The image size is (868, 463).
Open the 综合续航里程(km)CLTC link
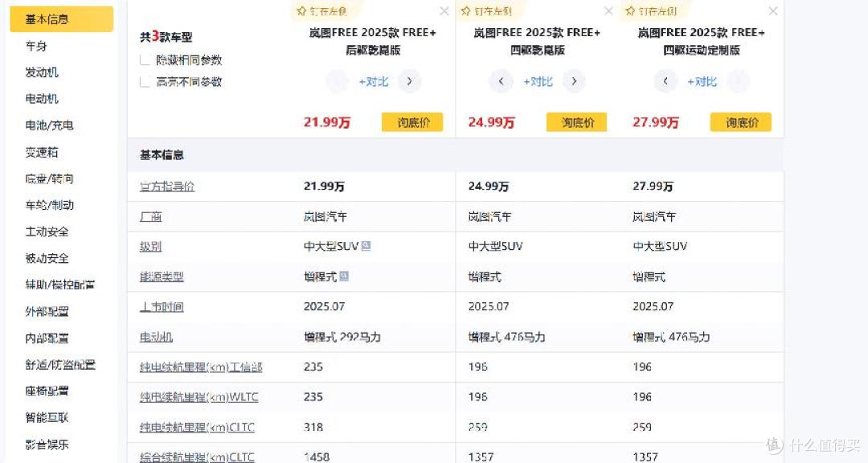point(197,457)
